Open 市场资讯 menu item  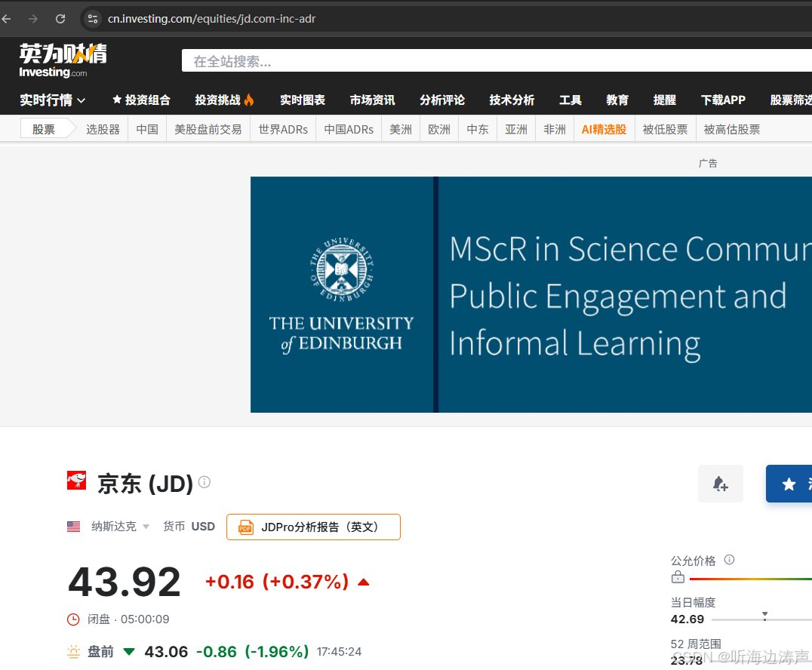[372, 100]
